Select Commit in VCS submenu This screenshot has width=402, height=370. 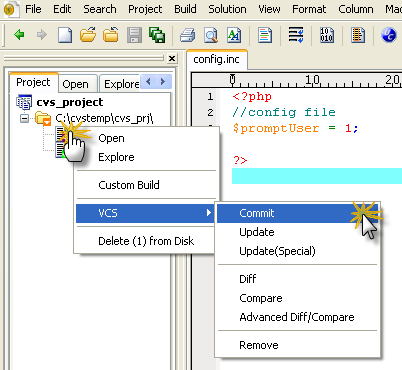pyautogui.click(x=297, y=213)
